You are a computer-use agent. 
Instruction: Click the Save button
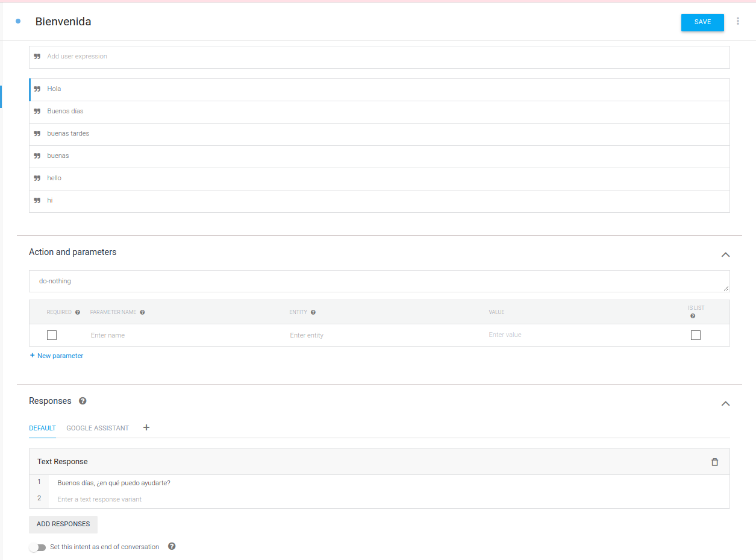(x=702, y=22)
